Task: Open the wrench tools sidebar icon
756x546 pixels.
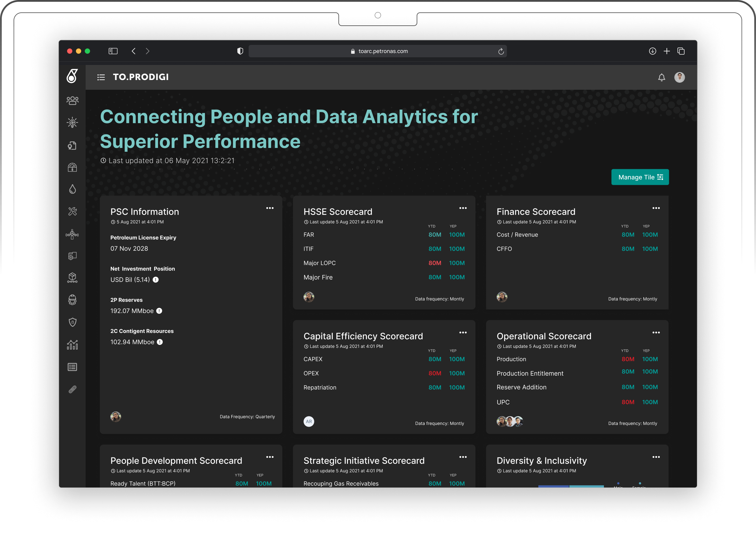Action: point(72,211)
